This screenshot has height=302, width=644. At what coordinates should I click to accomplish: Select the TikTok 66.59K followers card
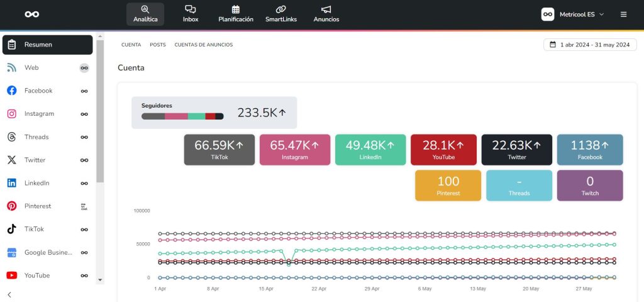[x=219, y=150]
